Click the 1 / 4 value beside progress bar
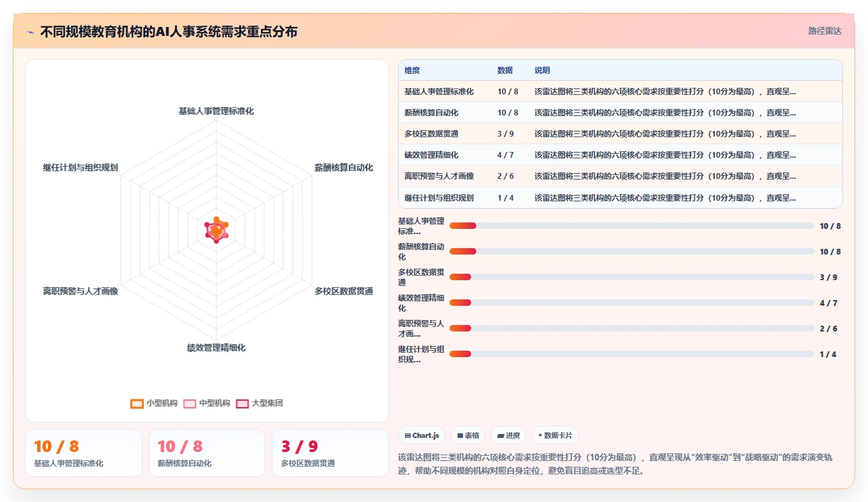Screen dimensions: 868x502 (828, 354)
